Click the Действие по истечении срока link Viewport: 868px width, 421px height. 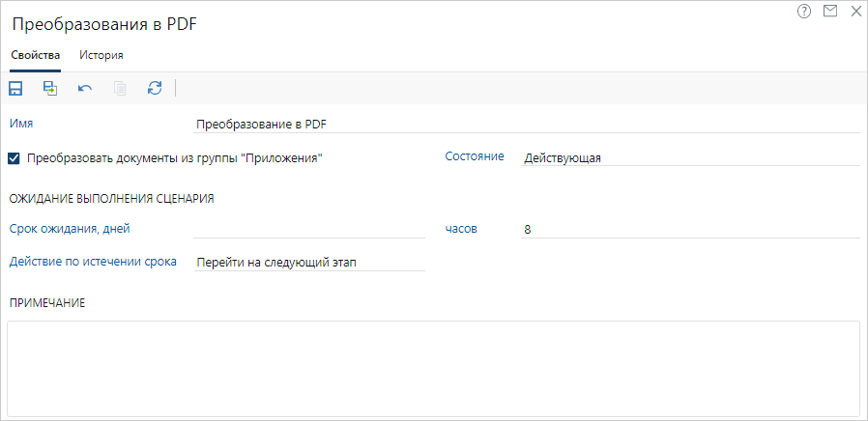coord(93,261)
